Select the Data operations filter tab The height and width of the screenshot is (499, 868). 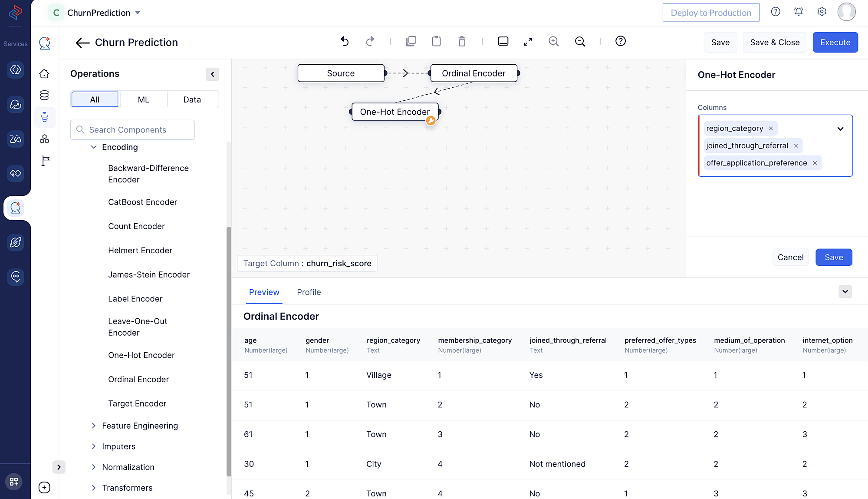[192, 100]
